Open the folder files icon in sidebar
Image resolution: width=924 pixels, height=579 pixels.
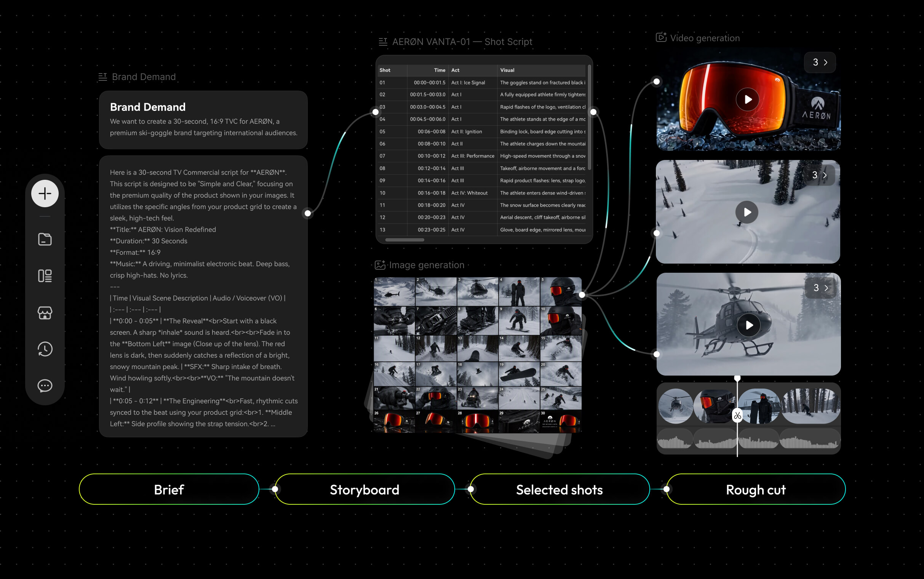(45, 239)
